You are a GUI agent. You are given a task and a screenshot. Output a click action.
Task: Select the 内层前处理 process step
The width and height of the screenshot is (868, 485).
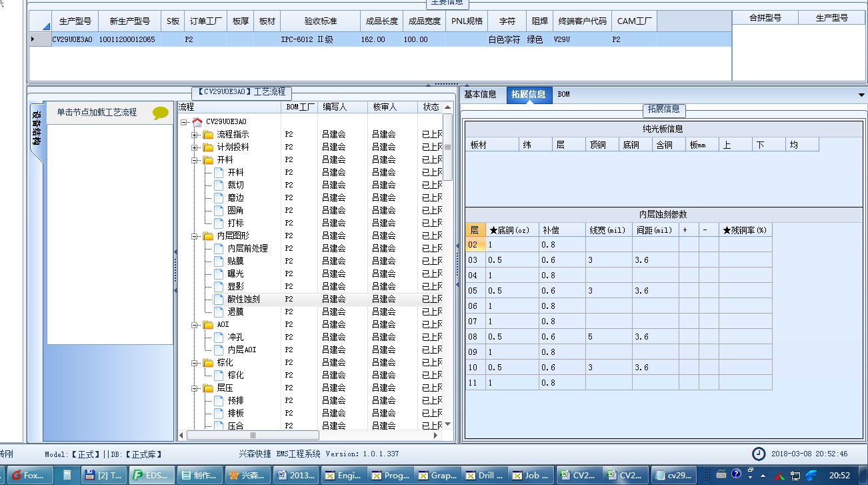(x=247, y=249)
